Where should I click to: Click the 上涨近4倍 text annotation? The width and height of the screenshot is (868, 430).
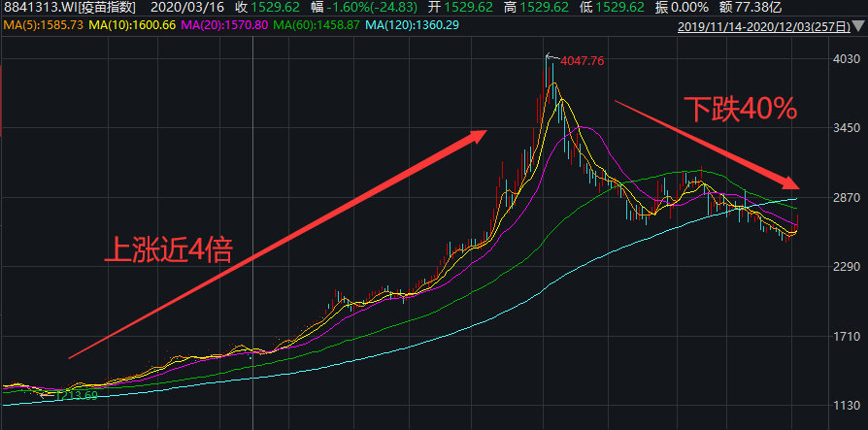(168, 250)
